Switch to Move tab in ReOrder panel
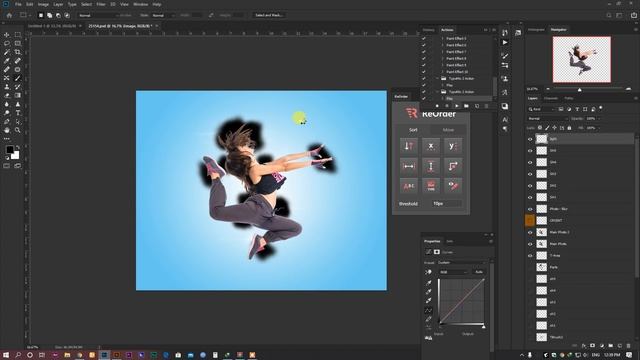640x360 pixels. tap(448, 130)
